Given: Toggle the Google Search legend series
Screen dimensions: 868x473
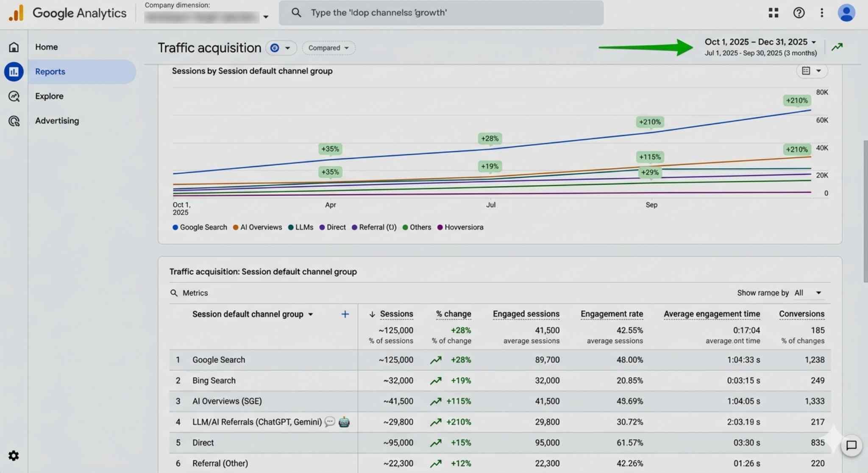Looking at the screenshot, I should pos(200,227).
